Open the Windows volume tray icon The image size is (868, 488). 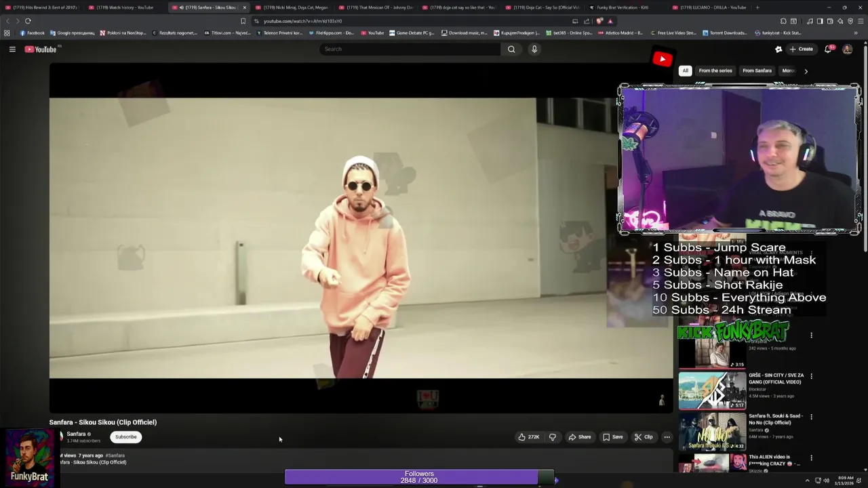click(826, 481)
